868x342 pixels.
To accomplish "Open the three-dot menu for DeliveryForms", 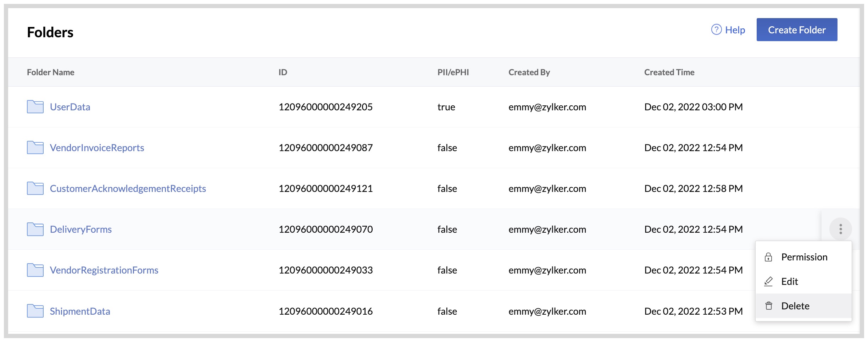I will coord(840,229).
